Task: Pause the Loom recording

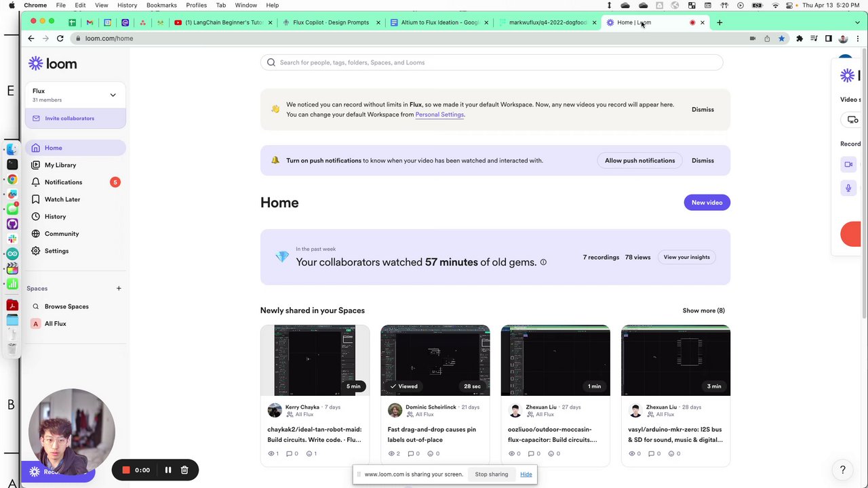Action: (x=168, y=470)
